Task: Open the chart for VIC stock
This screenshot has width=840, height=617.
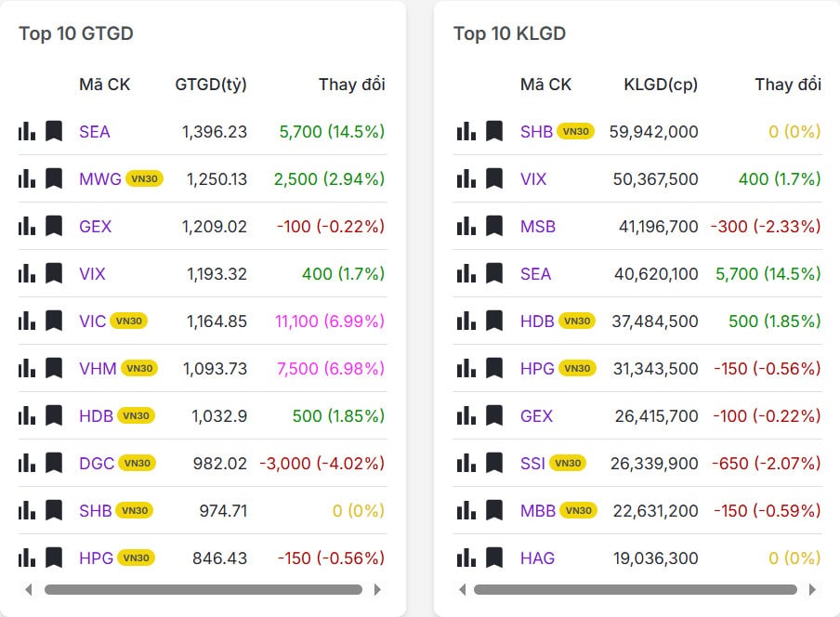Action: [26, 321]
